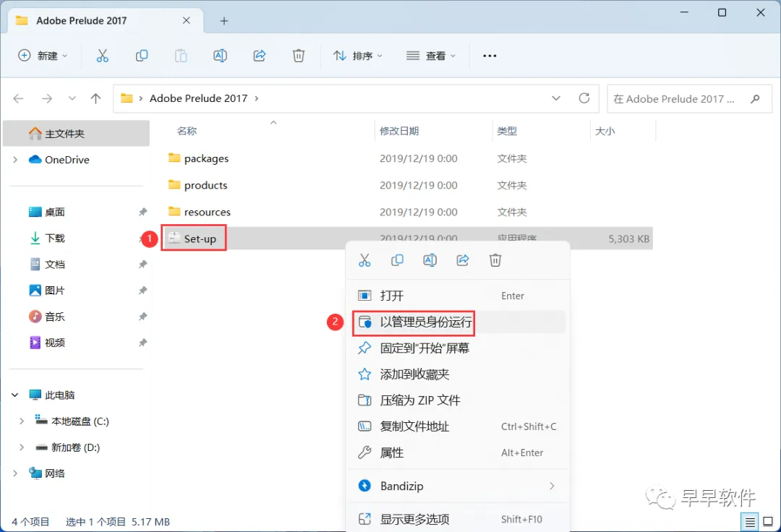Image resolution: width=781 pixels, height=532 pixels.
Task: Click Rename icon in context menu
Action: (x=430, y=260)
